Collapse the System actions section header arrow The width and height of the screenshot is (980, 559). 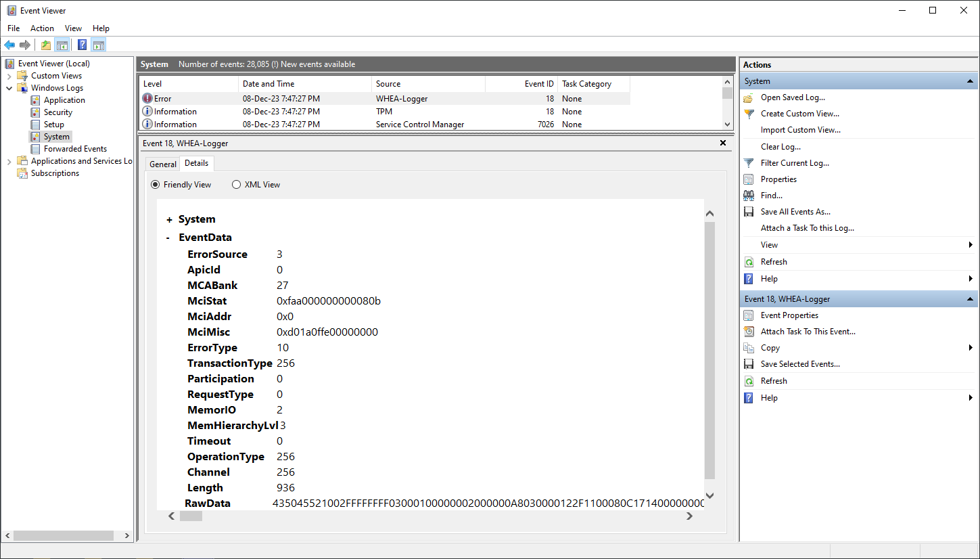(971, 81)
